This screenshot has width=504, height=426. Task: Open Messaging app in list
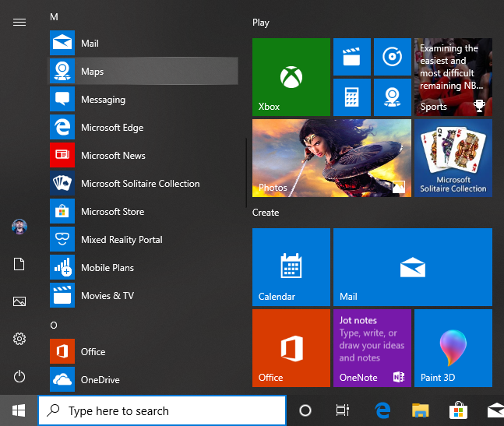click(143, 99)
